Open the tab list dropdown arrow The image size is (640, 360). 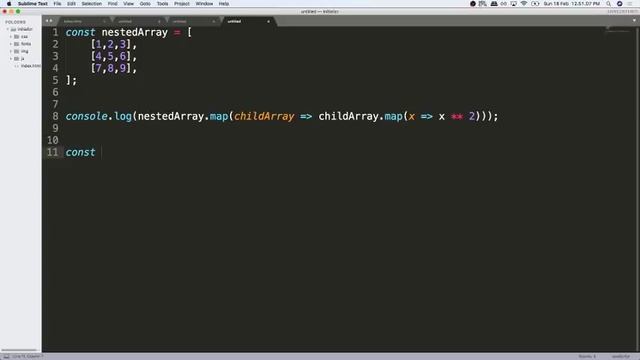(634, 20)
